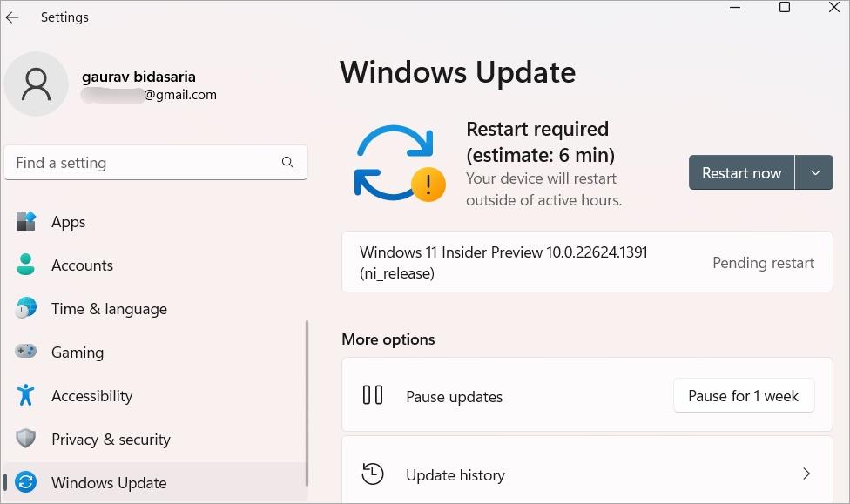Click the Accounts sidebar icon
Image resolution: width=850 pixels, height=504 pixels.
25,265
